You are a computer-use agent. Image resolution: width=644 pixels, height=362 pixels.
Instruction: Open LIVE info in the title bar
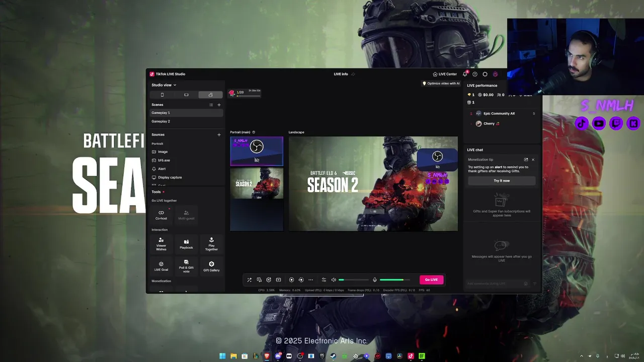coord(341,74)
